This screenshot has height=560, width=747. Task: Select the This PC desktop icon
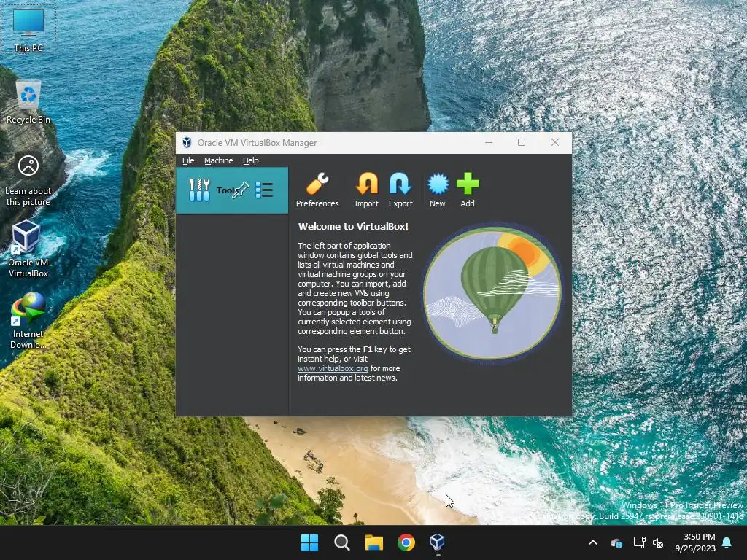click(28, 30)
